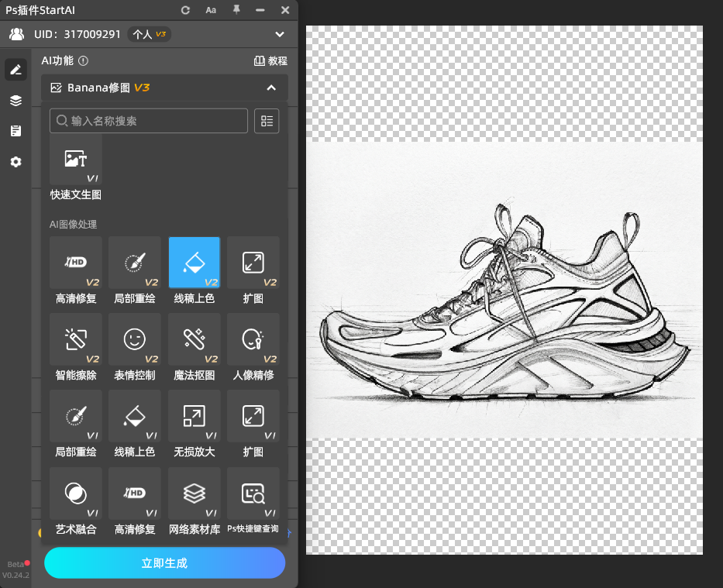Pin the StartAI plugin panel
This screenshot has height=588, width=723.
coord(236,9)
